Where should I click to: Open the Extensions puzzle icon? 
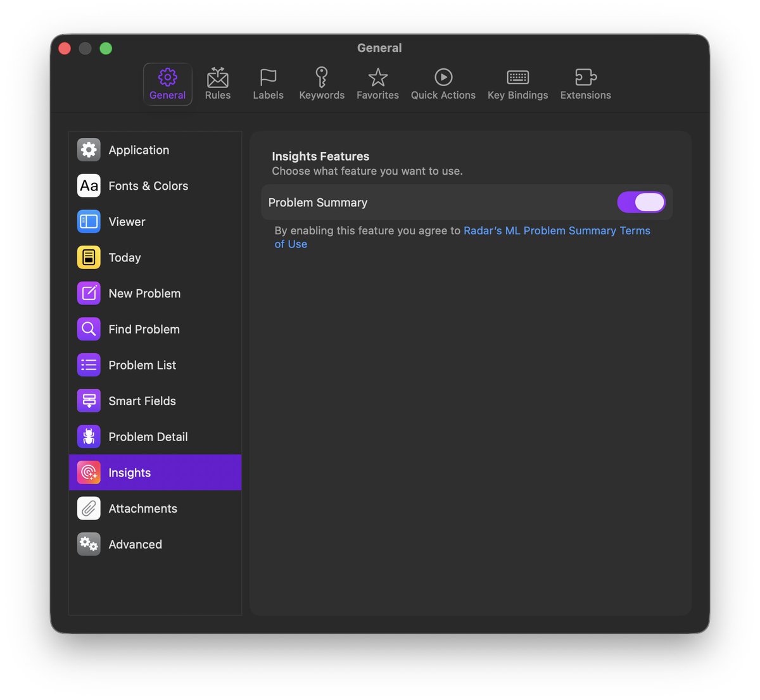coord(586,77)
